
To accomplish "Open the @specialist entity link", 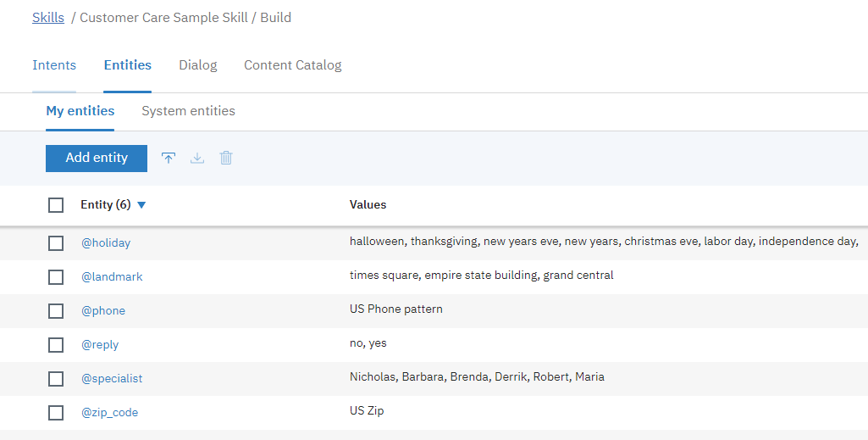I will tap(112, 379).
